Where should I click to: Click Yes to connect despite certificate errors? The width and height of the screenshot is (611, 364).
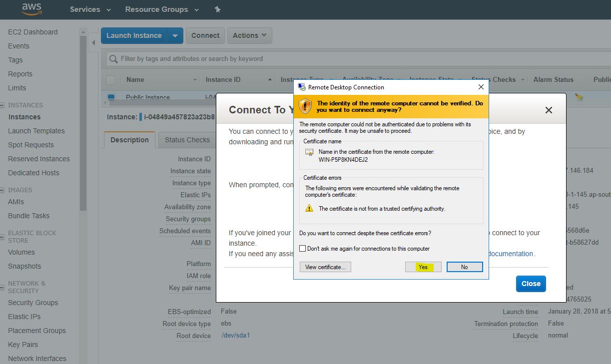[423, 267]
